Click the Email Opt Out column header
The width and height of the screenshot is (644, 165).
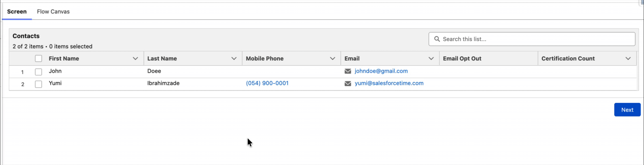pyautogui.click(x=462, y=58)
